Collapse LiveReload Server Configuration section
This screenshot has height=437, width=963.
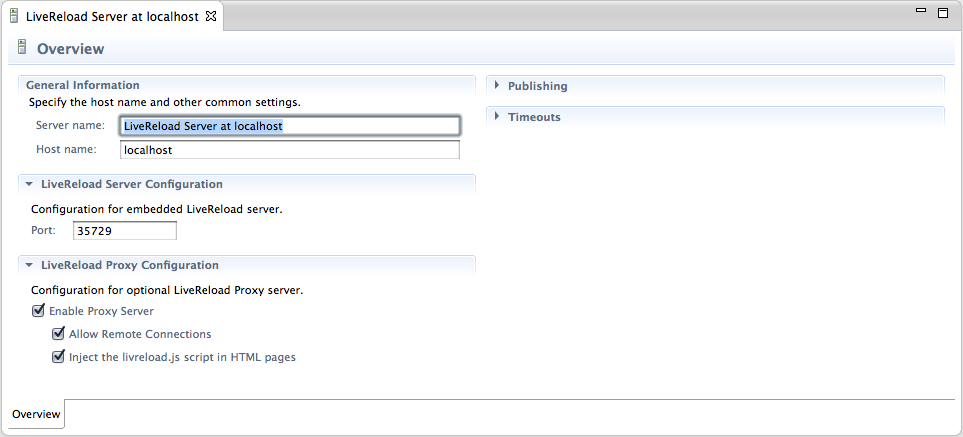[x=30, y=185]
